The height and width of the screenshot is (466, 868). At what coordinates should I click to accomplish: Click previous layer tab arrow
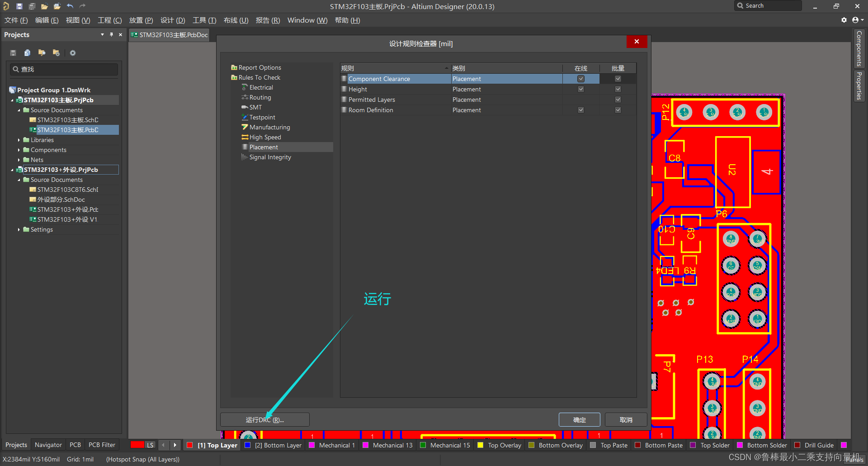163,445
